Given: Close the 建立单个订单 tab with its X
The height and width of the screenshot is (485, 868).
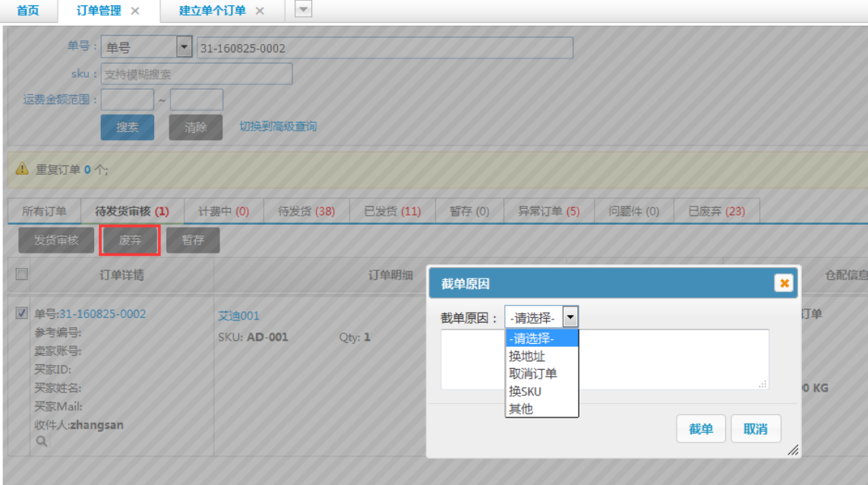Looking at the screenshot, I should [259, 11].
